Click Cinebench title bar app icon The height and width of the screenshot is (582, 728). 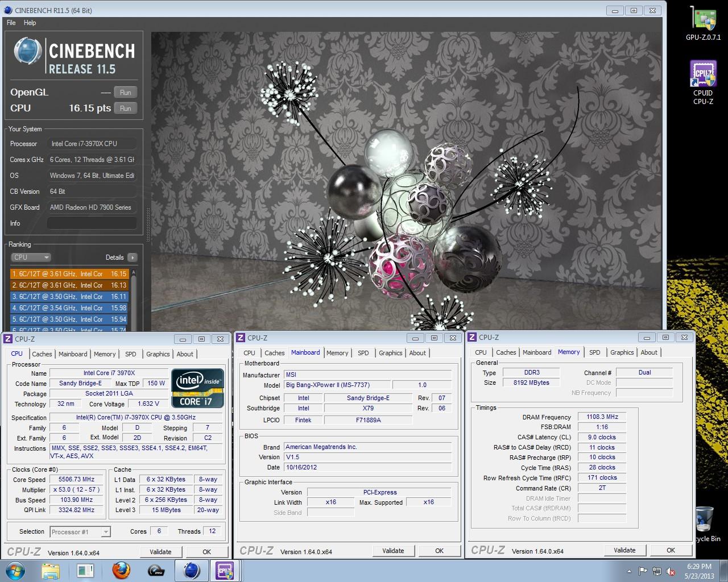[8, 10]
